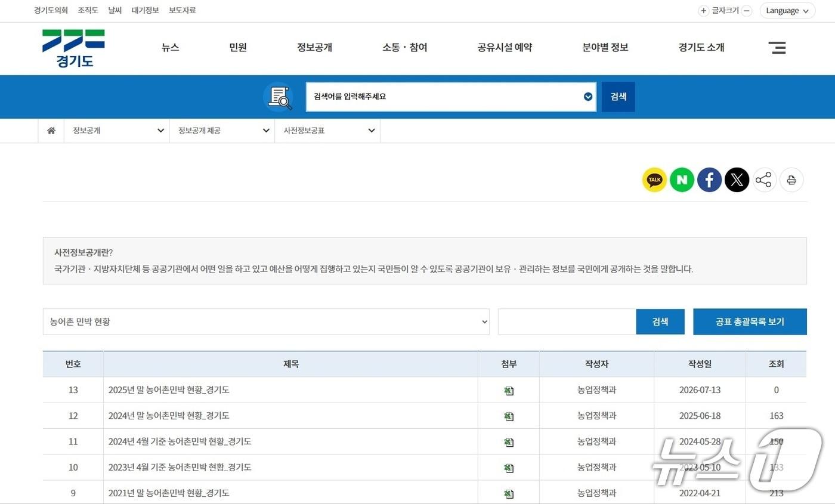Expand the 정보공개 breadcrumb dropdown

pos(116,131)
